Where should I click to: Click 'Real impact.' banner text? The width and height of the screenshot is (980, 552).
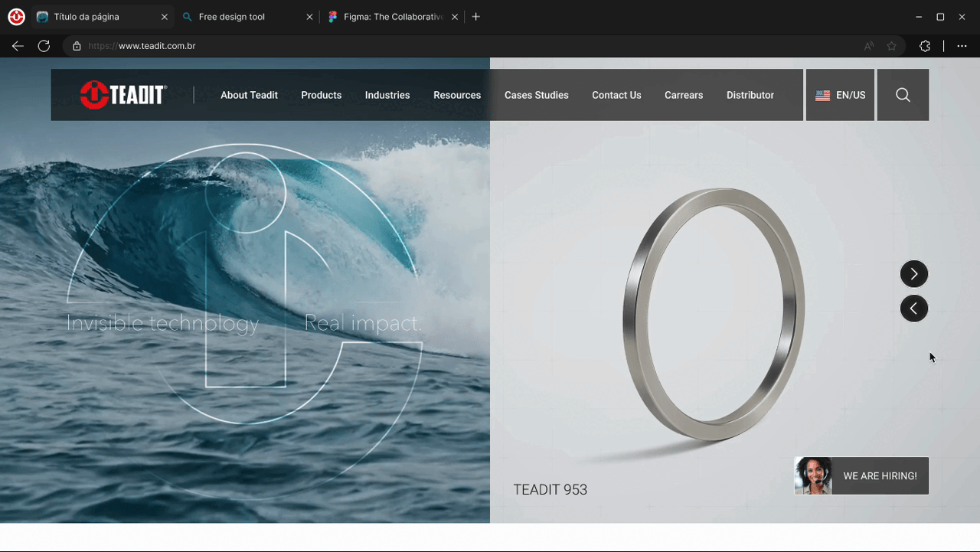[x=362, y=323]
